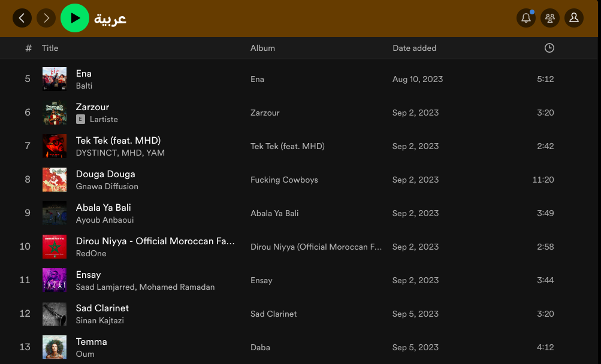Open artist Balti
This screenshot has height=364, width=601.
pyautogui.click(x=84, y=86)
